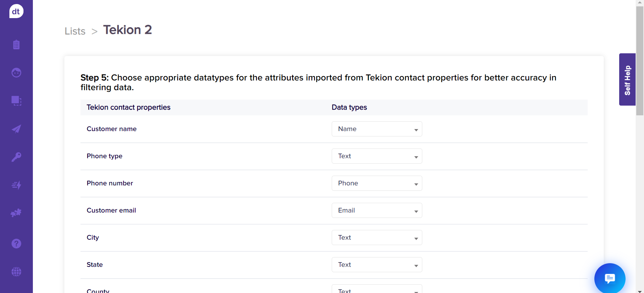The height and width of the screenshot is (293, 644).
Task: Expand the Phone number data type dropdown
Action: (x=377, y=183)
